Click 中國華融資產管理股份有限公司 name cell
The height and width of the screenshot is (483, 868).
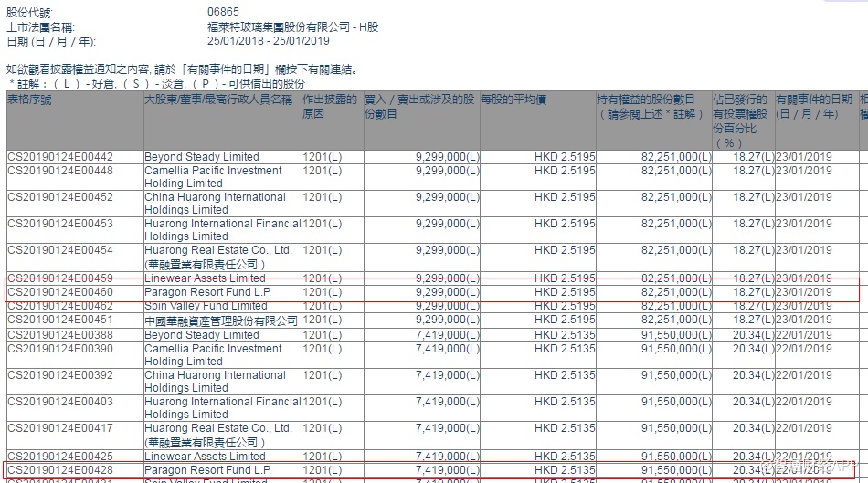coord(221,320)
